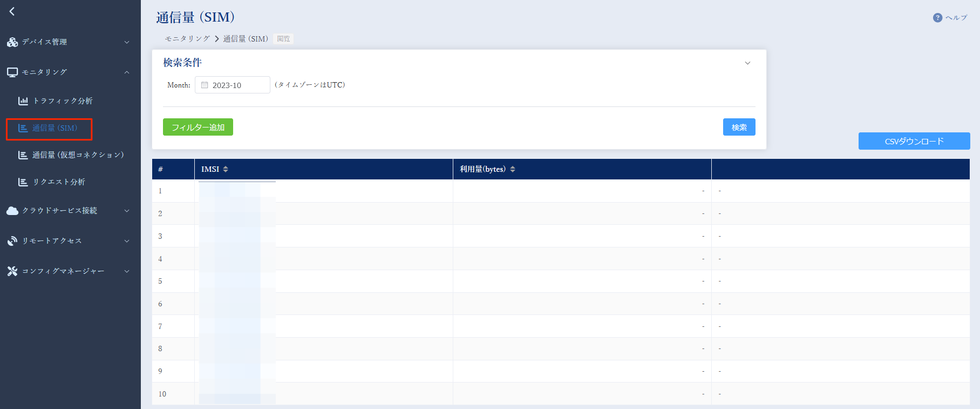Click モニタリング breadcrumb link

click(187, 39)
